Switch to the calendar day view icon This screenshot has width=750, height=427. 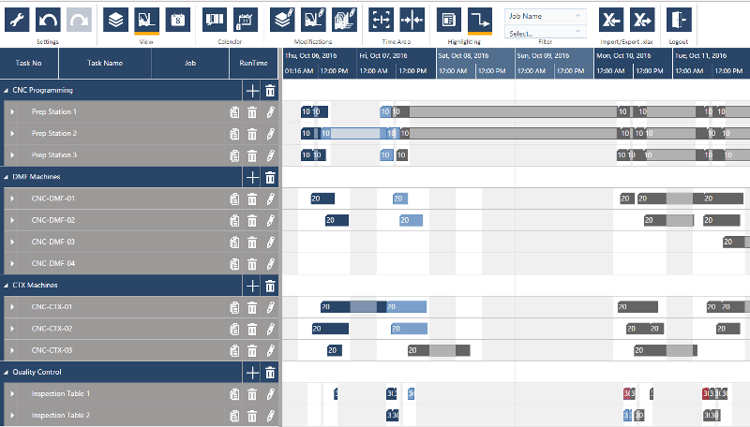tap(177, 20)
